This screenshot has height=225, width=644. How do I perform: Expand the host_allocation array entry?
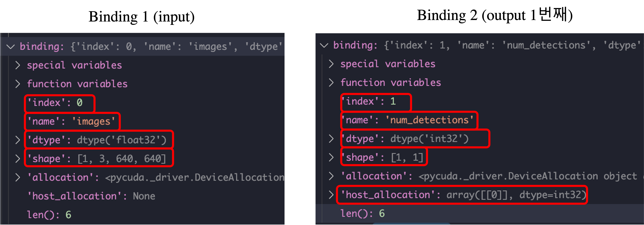[331, 195]
